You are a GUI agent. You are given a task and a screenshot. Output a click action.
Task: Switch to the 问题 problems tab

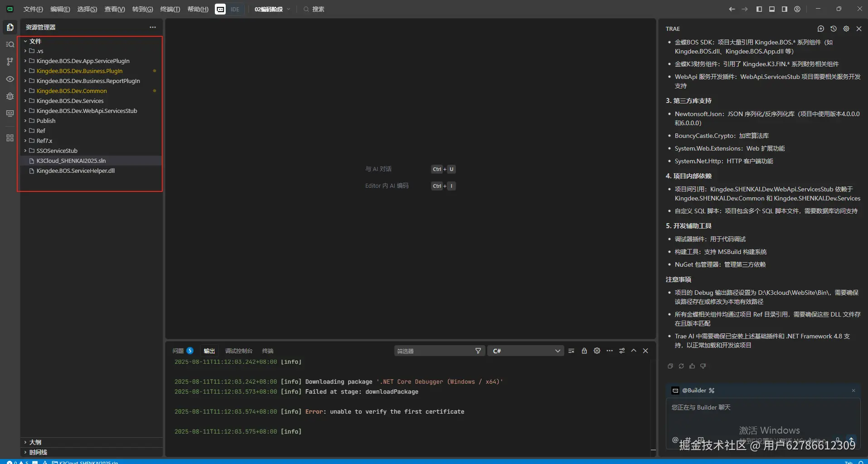click(178, 351)
